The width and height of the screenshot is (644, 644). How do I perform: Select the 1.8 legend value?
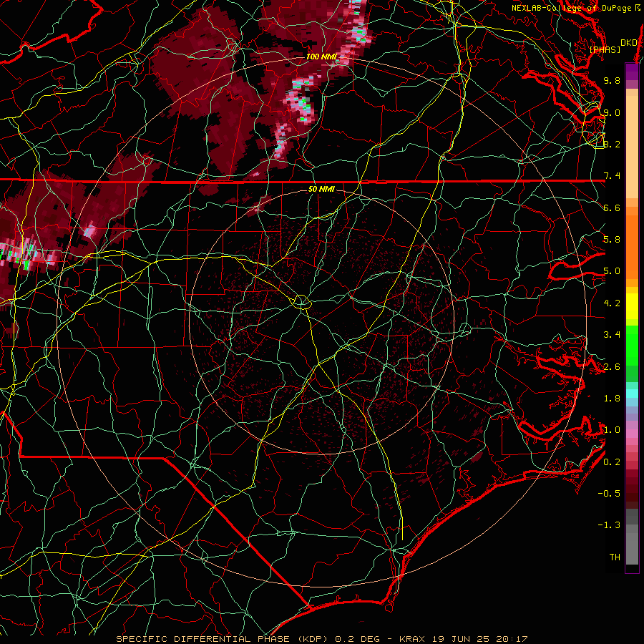coord(612,399)
